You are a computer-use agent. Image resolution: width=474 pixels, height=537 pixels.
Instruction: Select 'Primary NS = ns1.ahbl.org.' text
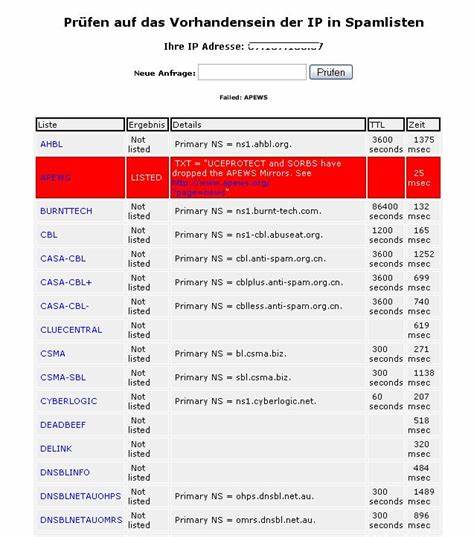233,144
